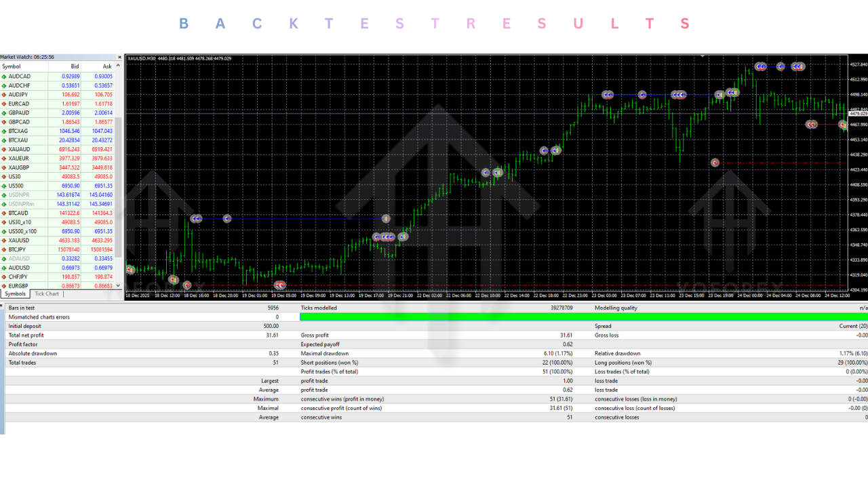Click the symbol status icon beside BTCXAU

5,140
